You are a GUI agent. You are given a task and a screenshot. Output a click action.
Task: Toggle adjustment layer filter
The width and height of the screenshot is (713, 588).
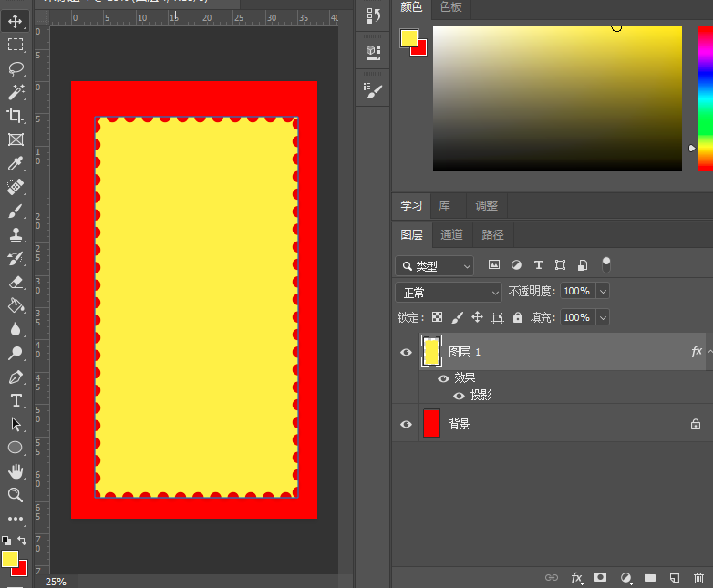point(516,264)
